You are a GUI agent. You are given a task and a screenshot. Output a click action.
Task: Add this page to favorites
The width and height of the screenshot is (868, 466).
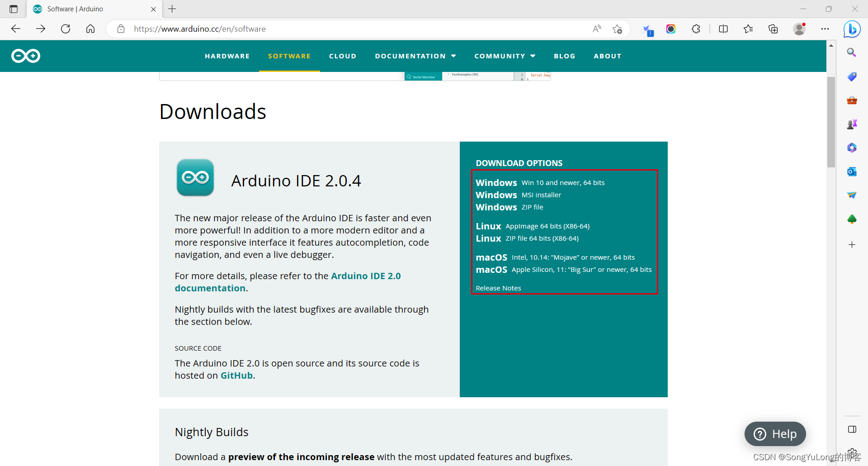click(x=618, y=29)
